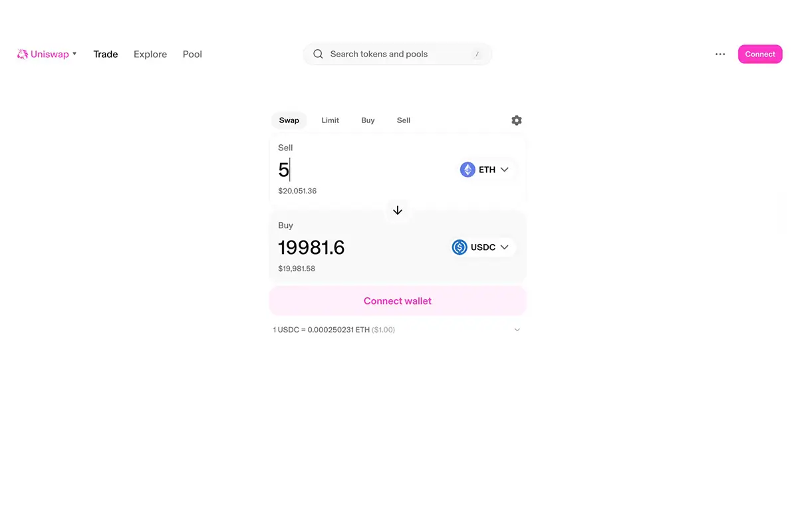This screenshot has width=798, height=532.
Task: Click the $19,981.58 buy value text
Action: click(x=297, y=269)
